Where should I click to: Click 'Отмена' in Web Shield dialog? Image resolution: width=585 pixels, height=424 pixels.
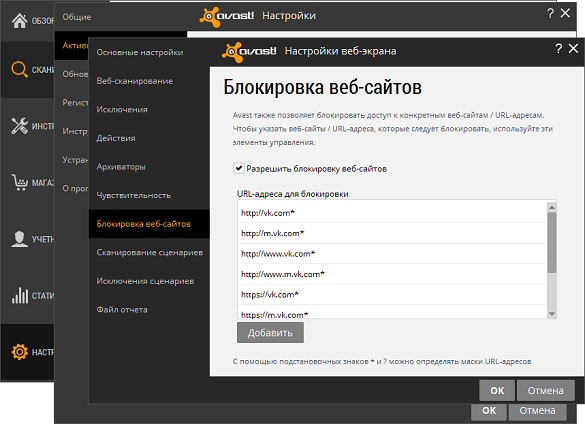tap(545, 390)
